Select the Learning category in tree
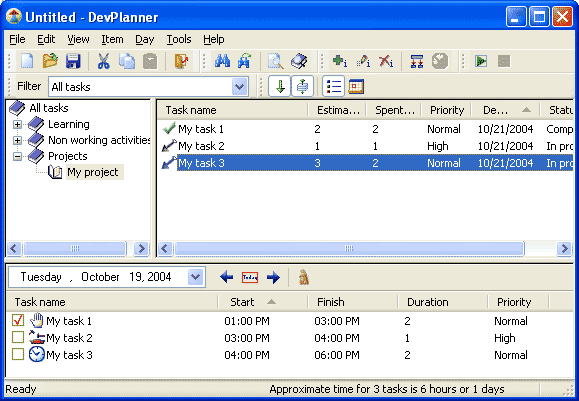The width and height of the screenshot is (579, 401). click(69, 124)
